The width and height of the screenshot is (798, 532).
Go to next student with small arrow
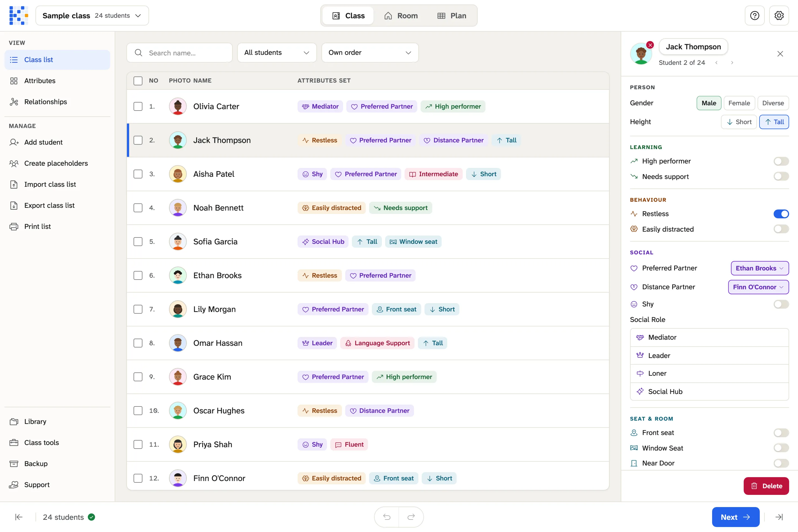coord(732,63)
